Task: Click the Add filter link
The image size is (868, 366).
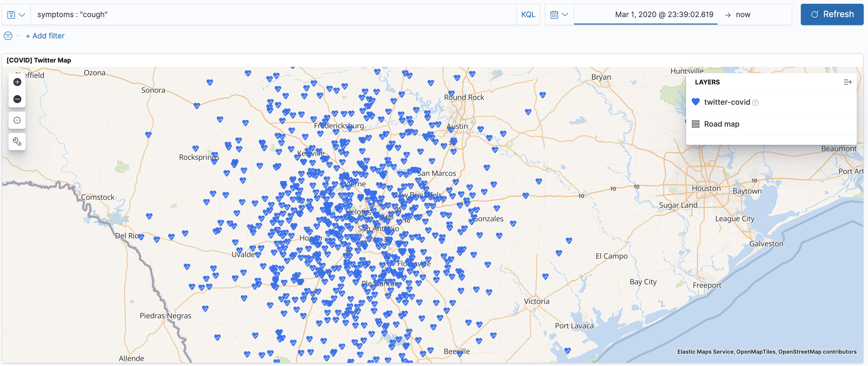Action: point(45,36)
